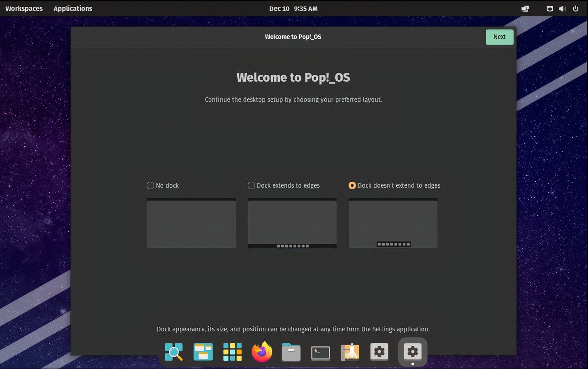Launch the Files application from the dock
The width and height of the screenshot is (588, 369).
click(291, 352)
